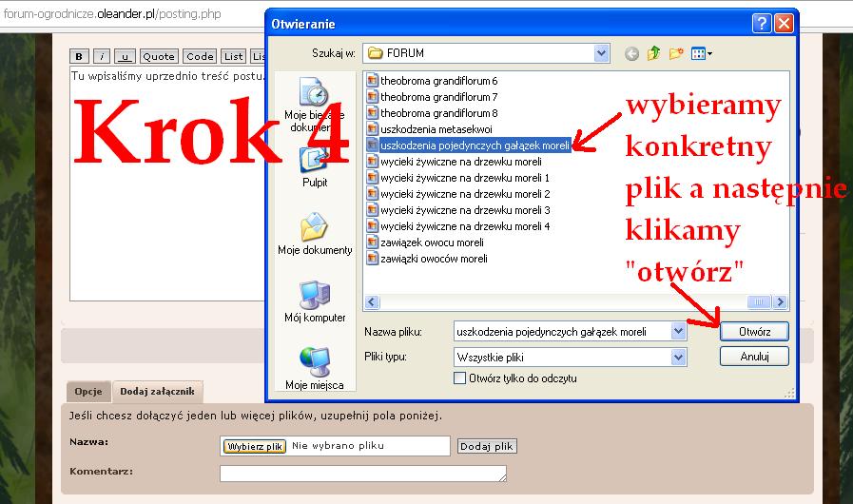Open the Views menu icon
853x504 pixels.
click(x=702, y=53)
